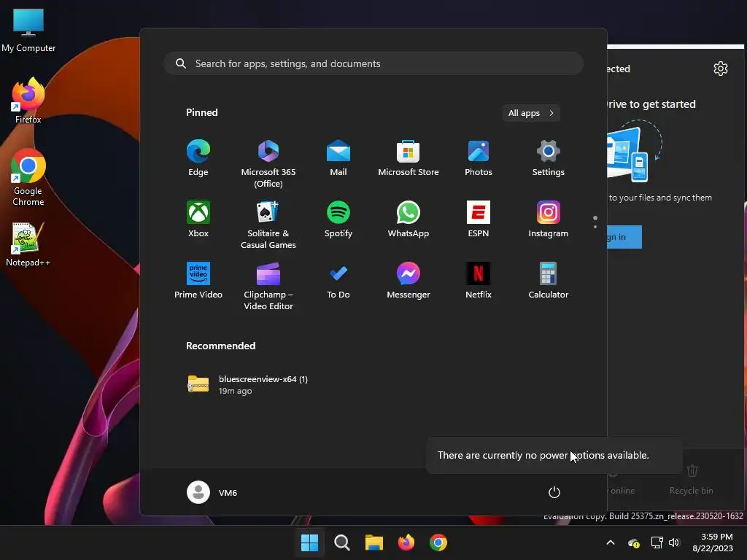Open Settings from pinned apps
Viewport: 747px width, 560px height.
point(549,158)
